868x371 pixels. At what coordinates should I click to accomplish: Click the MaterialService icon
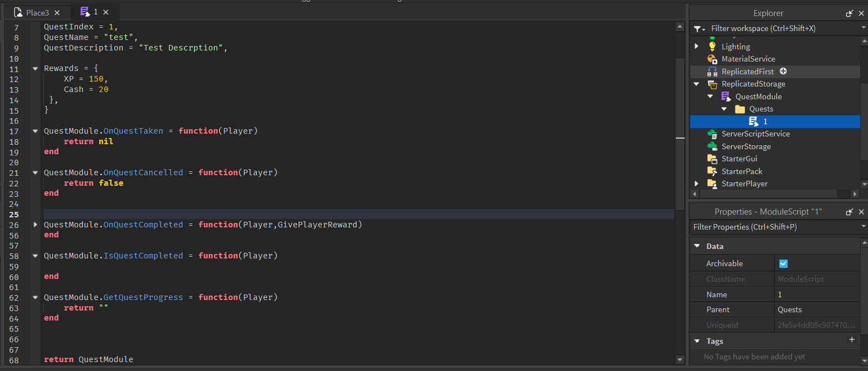coord(712,59)
